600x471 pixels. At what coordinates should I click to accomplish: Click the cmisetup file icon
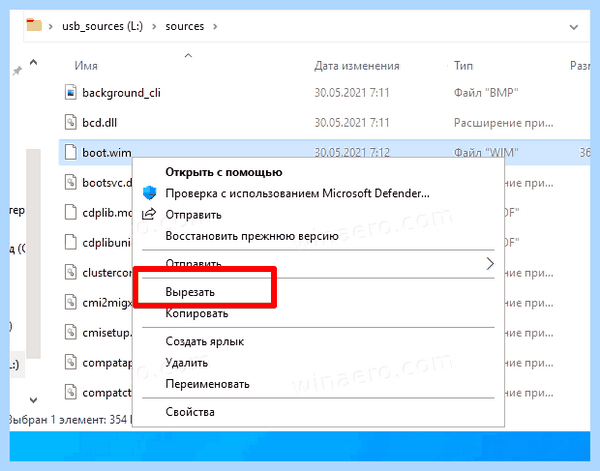coord(70,332)
